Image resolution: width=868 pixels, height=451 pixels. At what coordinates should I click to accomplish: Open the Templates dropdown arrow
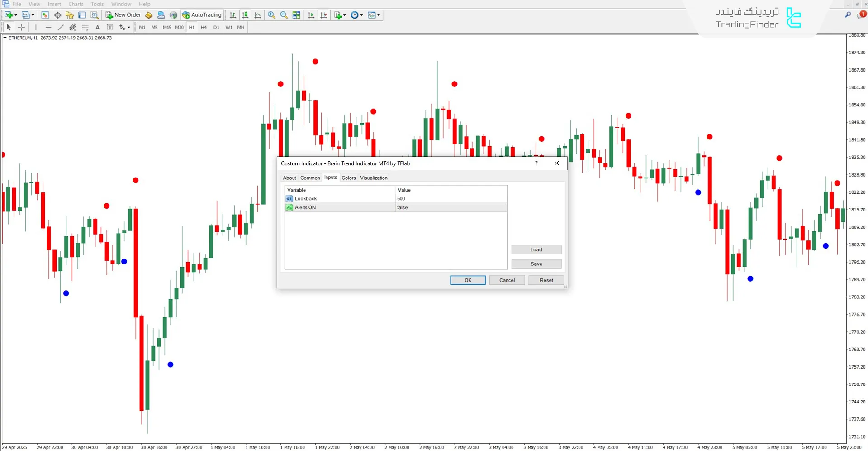coord(379,15)
